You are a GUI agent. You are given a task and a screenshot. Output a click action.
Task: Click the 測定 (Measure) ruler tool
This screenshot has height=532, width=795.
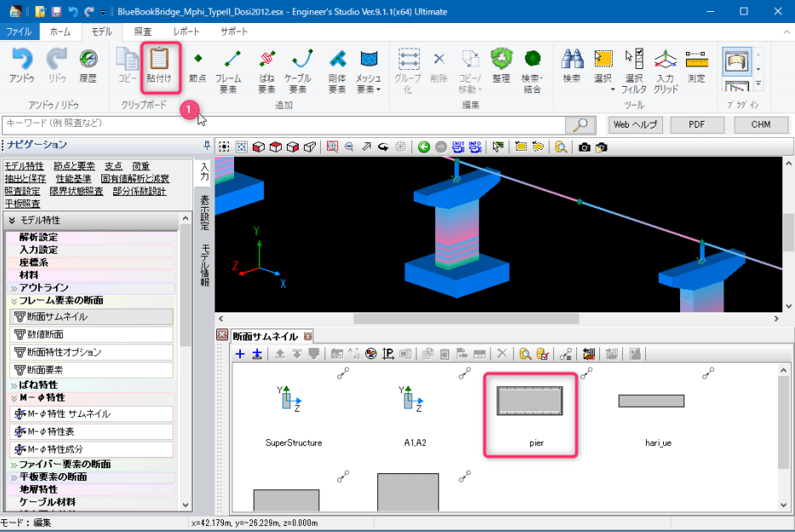(x=696, y=66)
